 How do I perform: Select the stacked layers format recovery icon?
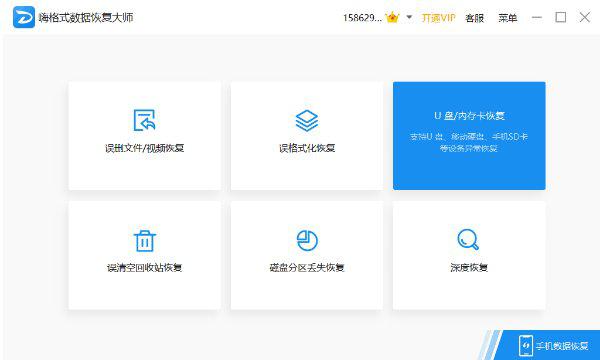click(307, 121)
